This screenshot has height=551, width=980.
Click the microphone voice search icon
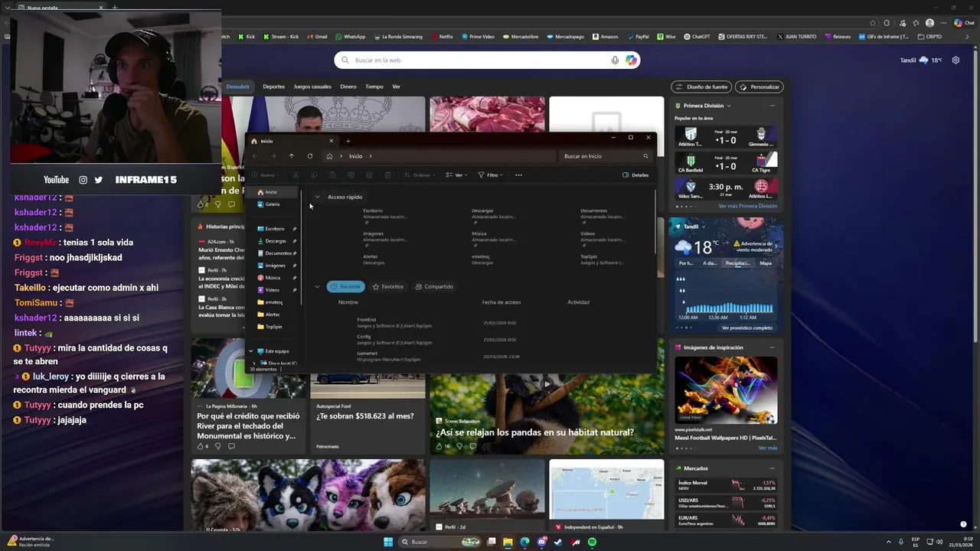[615, 60]
